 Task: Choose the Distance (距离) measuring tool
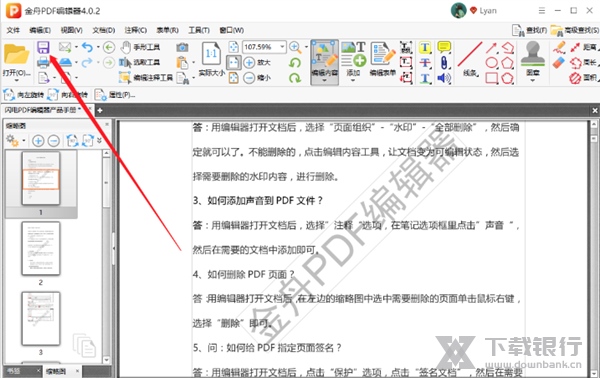click(x=583, y=47)
